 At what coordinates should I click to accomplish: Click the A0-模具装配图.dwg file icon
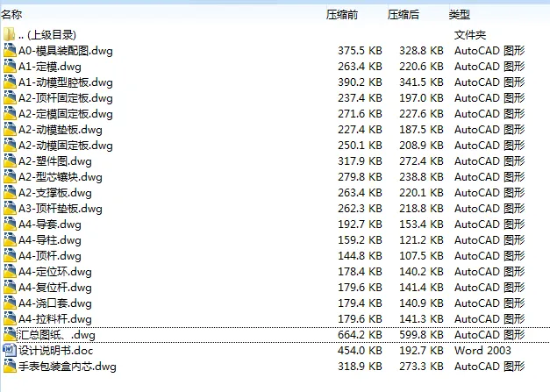tap(10, 51)
